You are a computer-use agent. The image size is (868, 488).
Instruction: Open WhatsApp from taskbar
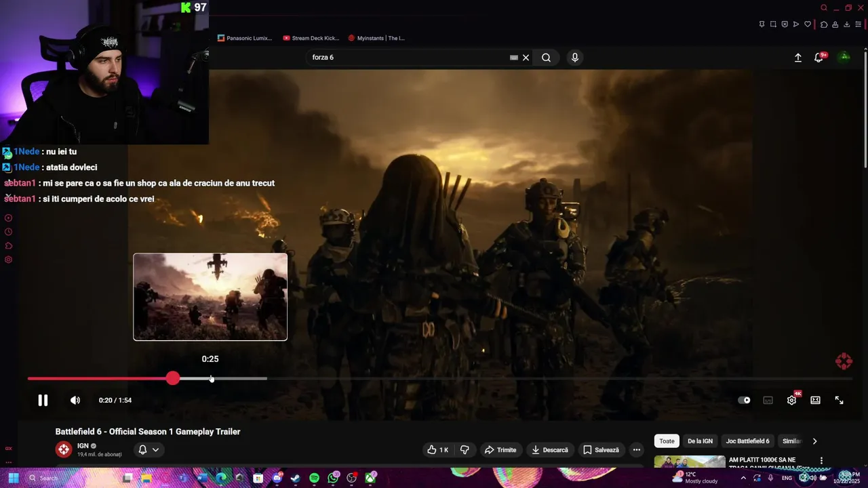(x=333, y=478)
